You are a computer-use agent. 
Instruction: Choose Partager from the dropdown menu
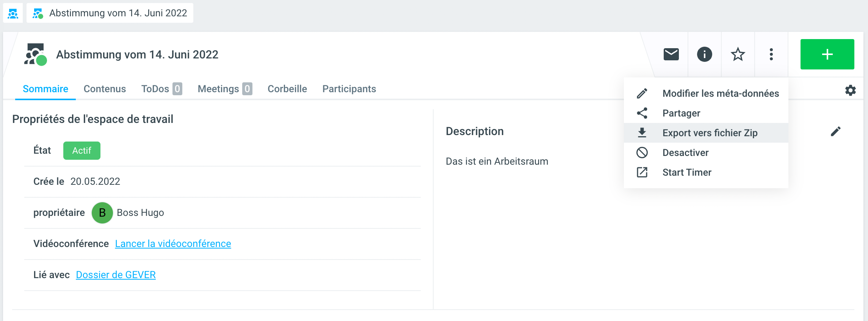click(x=681, y=113)
